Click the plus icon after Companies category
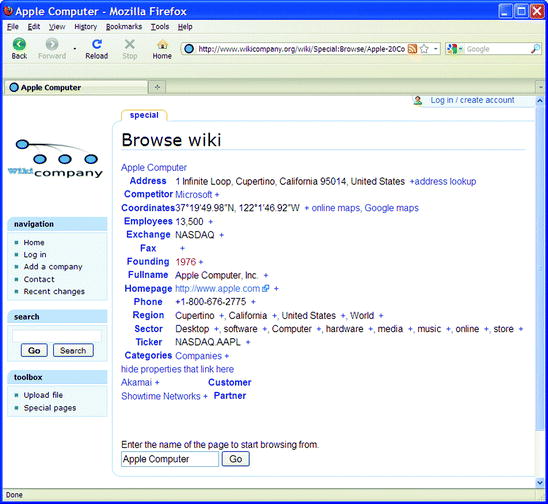The image size is (548, 504). pos(227,356)
